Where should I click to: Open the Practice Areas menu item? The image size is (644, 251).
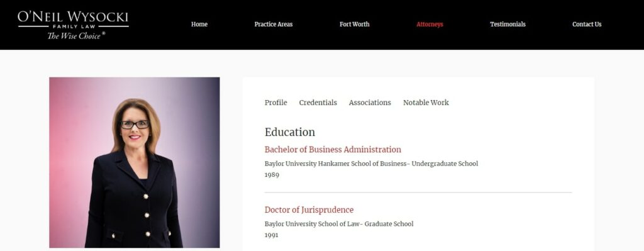pyautogui.click(x=274, y=25)
